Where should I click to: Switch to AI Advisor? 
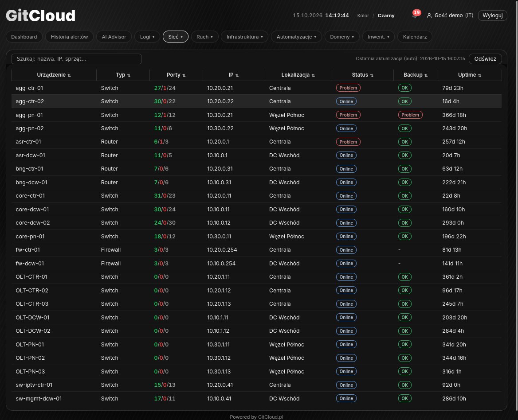tap(114, 37)
